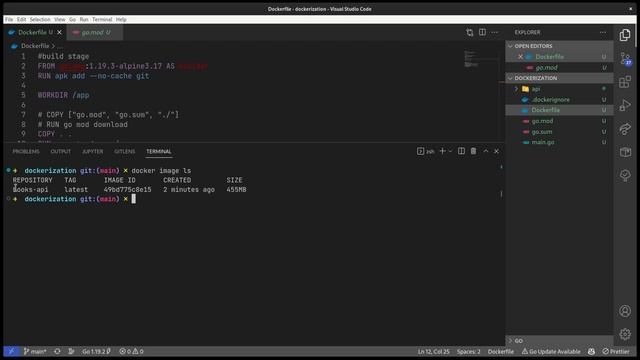Viewport: 640px width, 360px height.
Task: Maximize panel size chevron icon
Action: click(486, 151)
